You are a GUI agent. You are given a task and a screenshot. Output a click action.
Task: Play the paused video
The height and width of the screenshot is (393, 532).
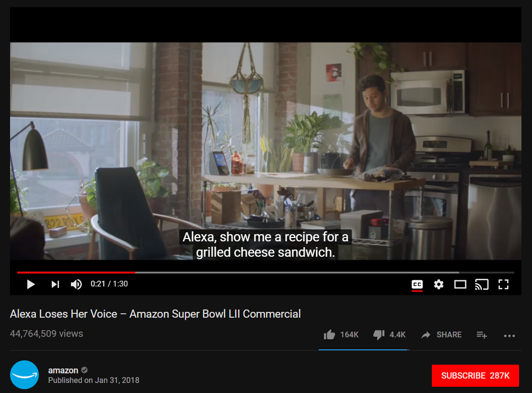coord(31,284)
